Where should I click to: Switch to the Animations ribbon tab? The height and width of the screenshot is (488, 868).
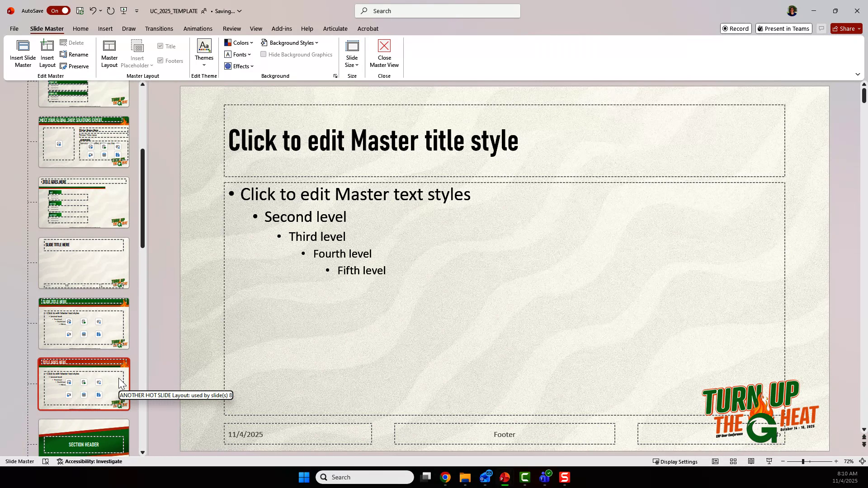coord(198,28)
